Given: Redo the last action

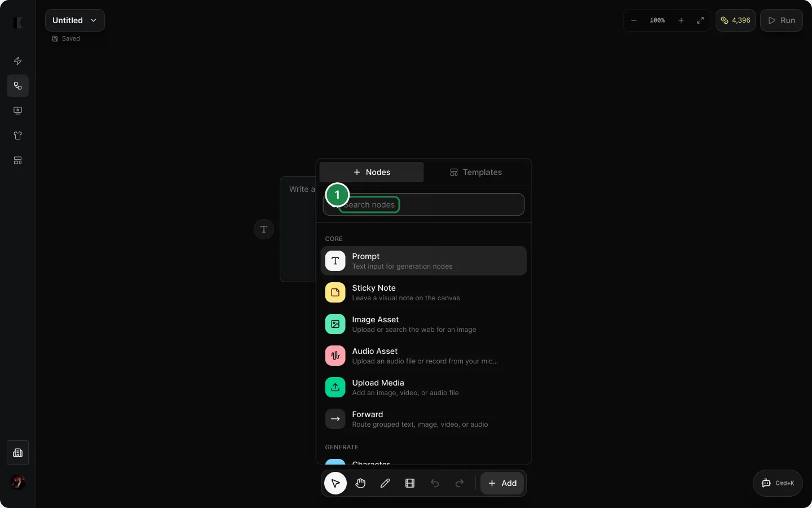Looking at the screenshot, I should coord(460,483).
